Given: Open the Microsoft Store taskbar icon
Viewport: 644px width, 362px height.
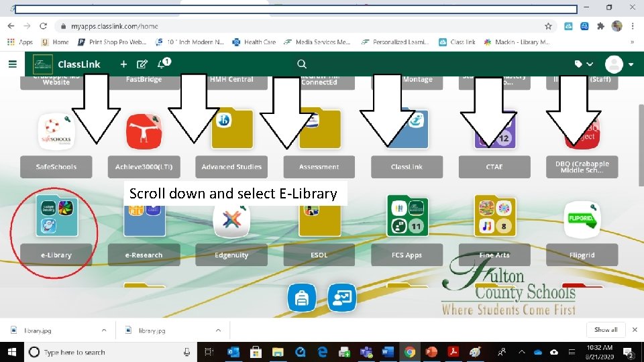Looking at the screenshot, I should (x=256, y=352).
